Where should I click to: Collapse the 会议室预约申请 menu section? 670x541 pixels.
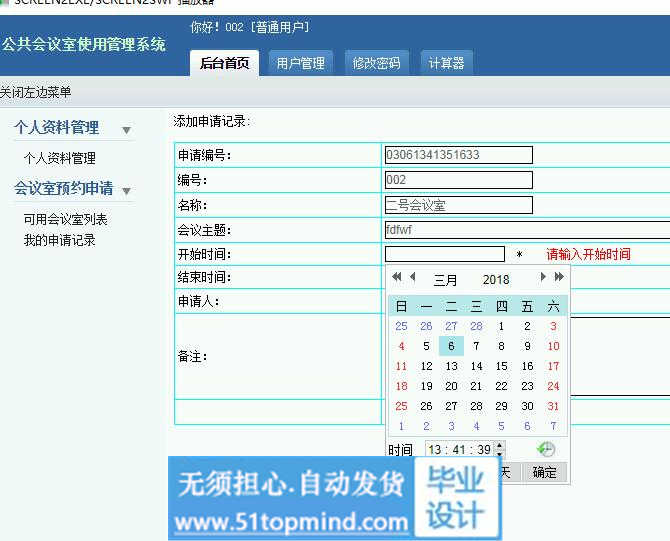[126, 191]
